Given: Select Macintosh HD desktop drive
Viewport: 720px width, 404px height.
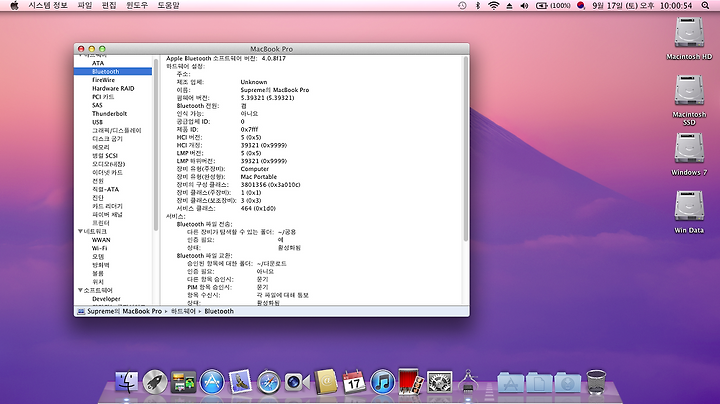Looking at the screenshot, I should click(x=689, y=39).
